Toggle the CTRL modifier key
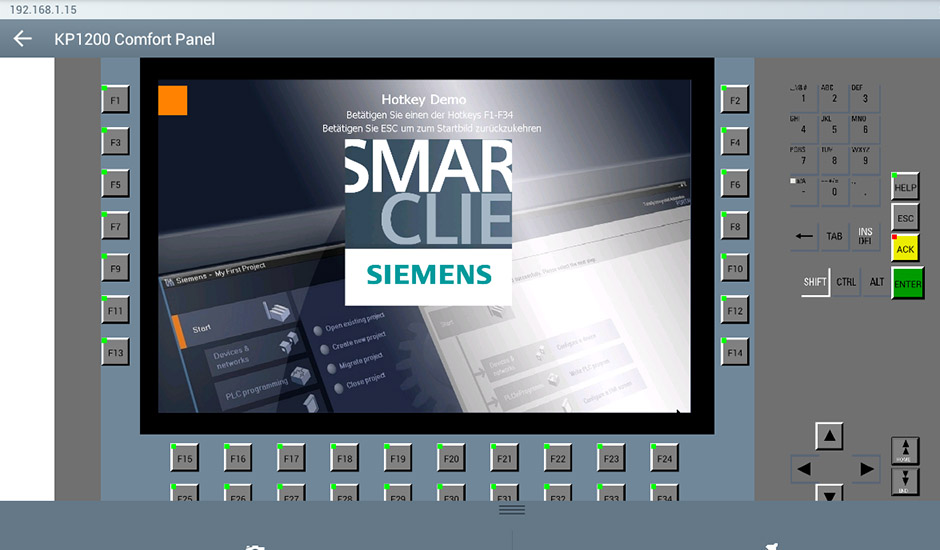The height and width of the screenshot is (550, 940). pyautogui.click(x=846, y=282)
